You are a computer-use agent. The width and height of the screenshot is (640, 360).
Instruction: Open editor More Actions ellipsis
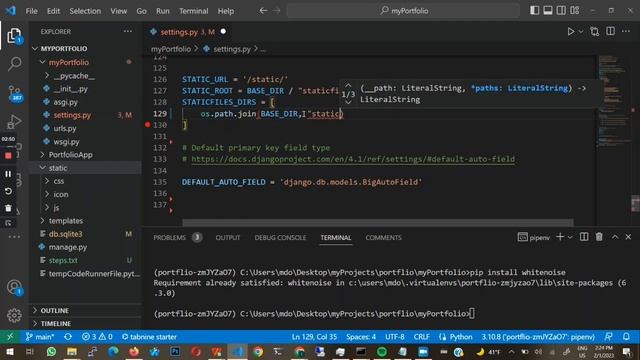[x=626, y=31]
